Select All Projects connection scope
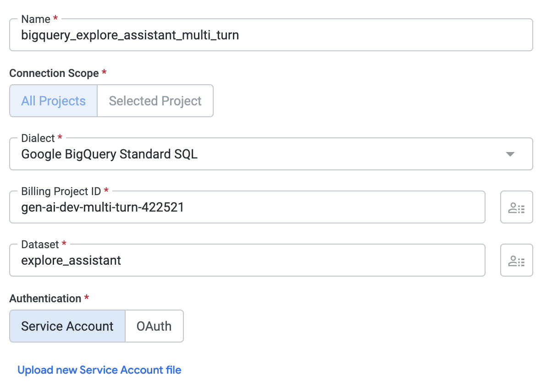 54,101
